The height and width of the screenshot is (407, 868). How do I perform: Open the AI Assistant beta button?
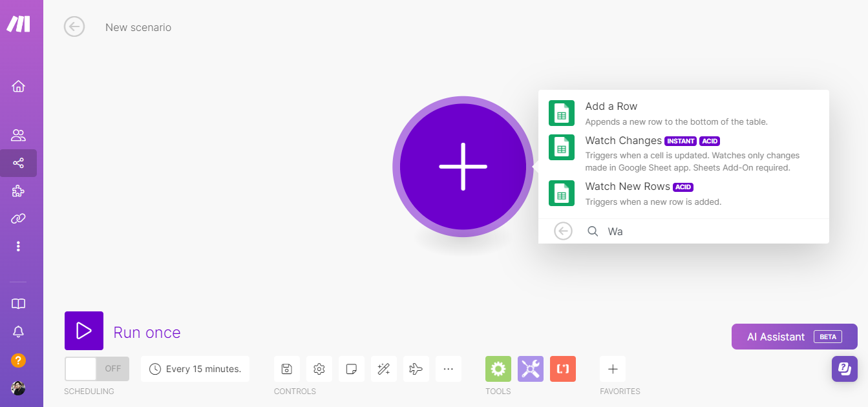point(794,337)
